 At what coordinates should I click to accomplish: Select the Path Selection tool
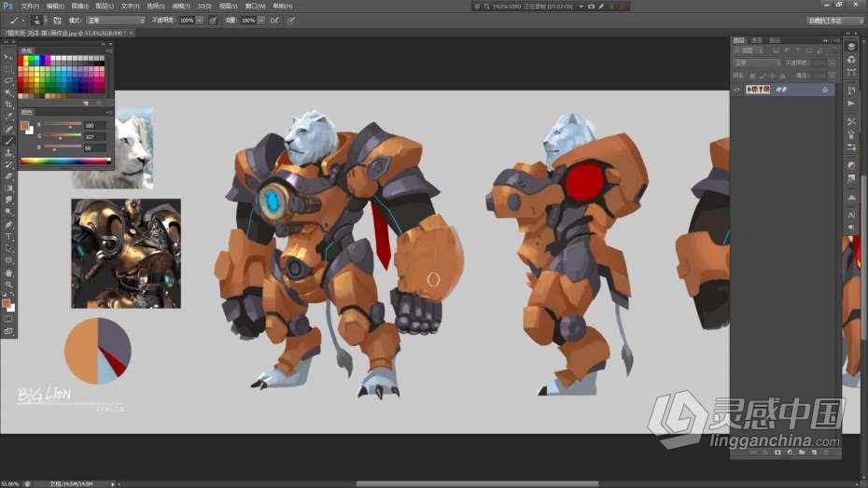click(x=7, y=248)
